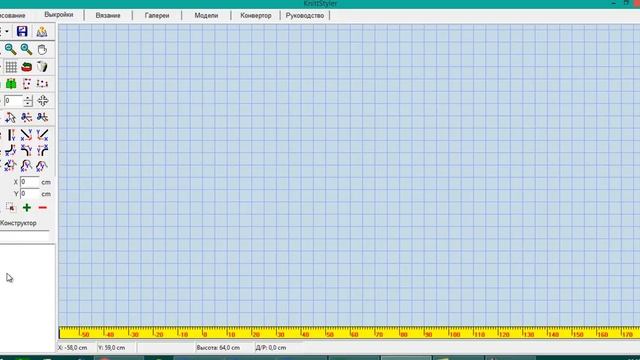Click the numeric spinner input showing 0
The width and height of the screenshot is (640, 360).
click(13, 101)
